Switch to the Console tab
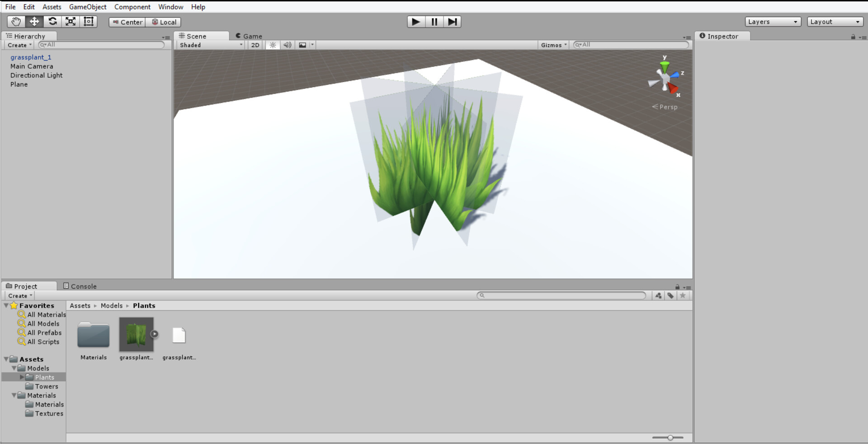The image size is (868, 444). [80, 286]
